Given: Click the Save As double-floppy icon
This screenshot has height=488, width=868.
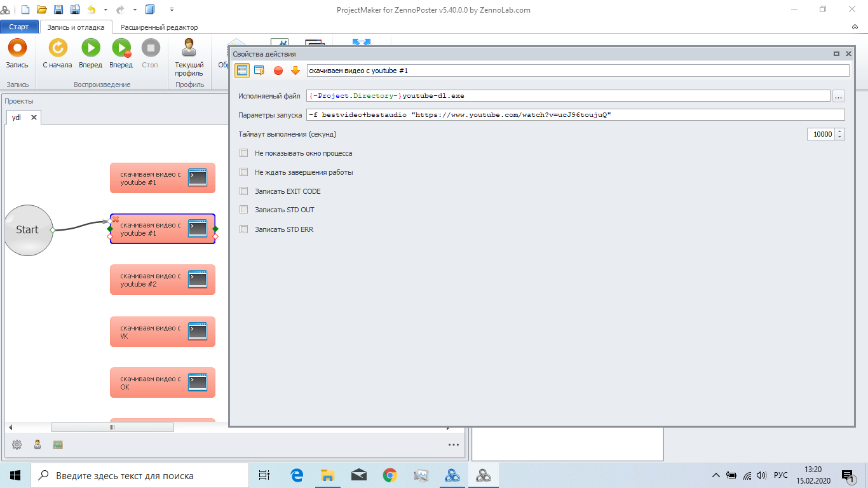Looking at the screenshot, I should click(x=75, y=10).
